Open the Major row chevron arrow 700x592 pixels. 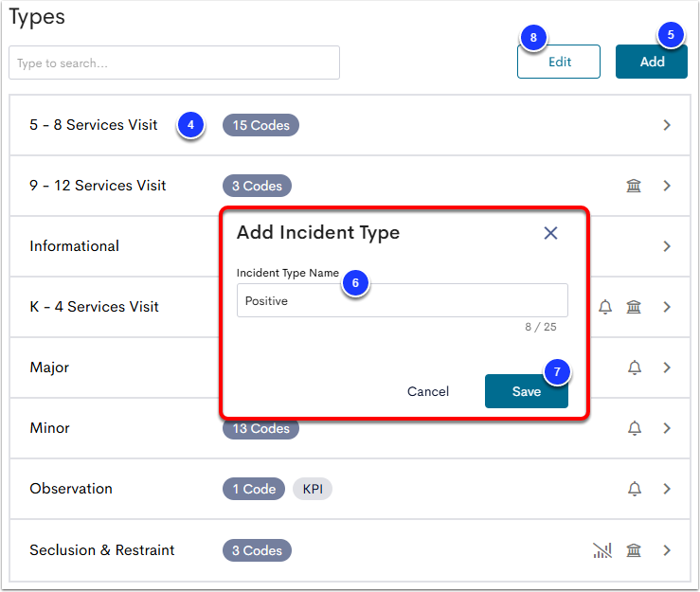[x=667, y=368]
